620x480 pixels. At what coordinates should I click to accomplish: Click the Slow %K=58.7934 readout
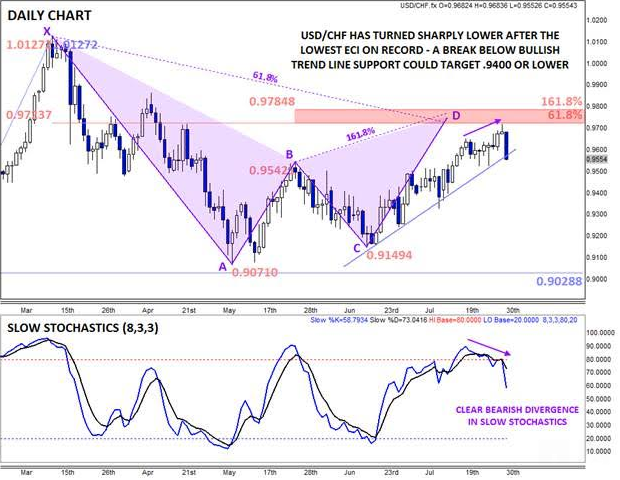point(339,320)
